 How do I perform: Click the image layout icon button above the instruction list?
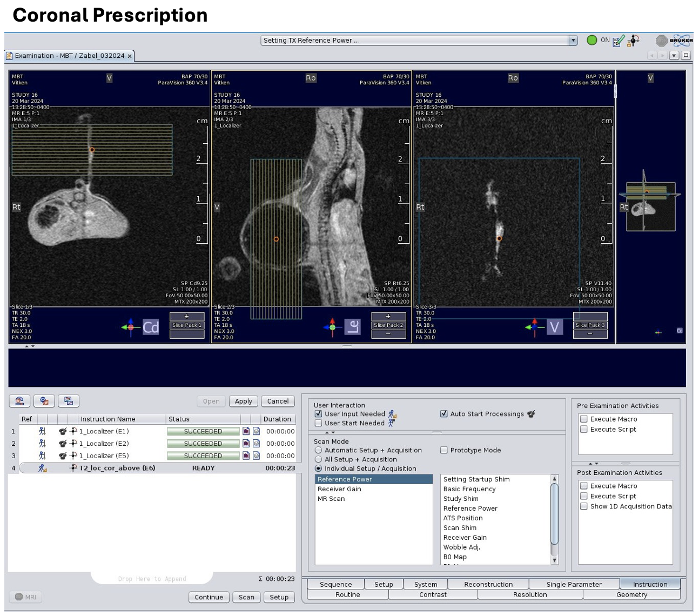(69, 401)
